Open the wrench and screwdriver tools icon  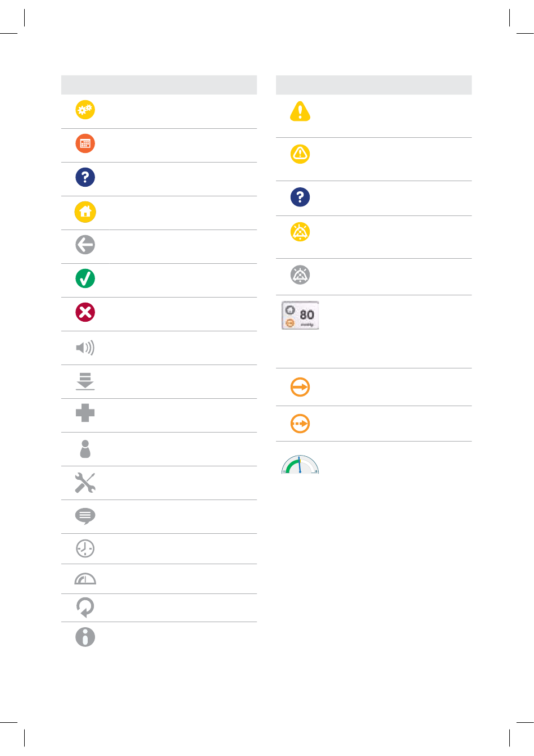[85, 483]
